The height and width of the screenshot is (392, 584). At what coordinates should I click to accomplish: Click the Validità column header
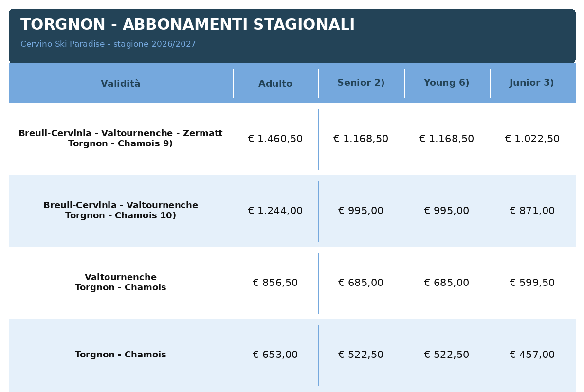pos(121,84)
